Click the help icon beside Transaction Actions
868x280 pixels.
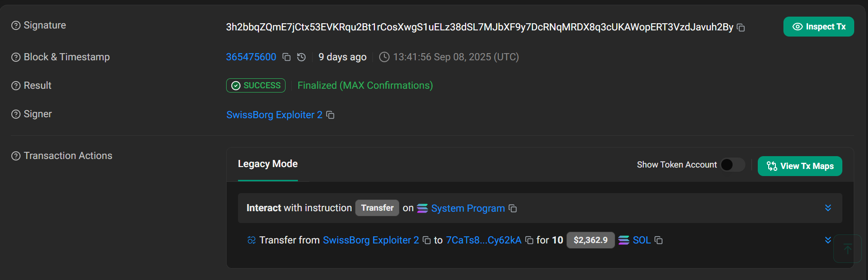pyautogui.click(x=16, y=156)
